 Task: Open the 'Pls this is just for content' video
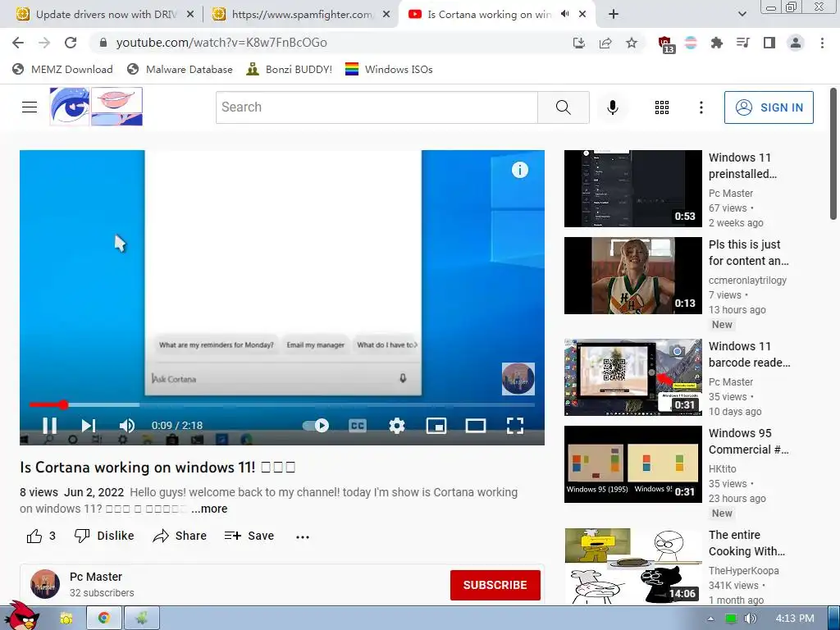pos(632,276)
